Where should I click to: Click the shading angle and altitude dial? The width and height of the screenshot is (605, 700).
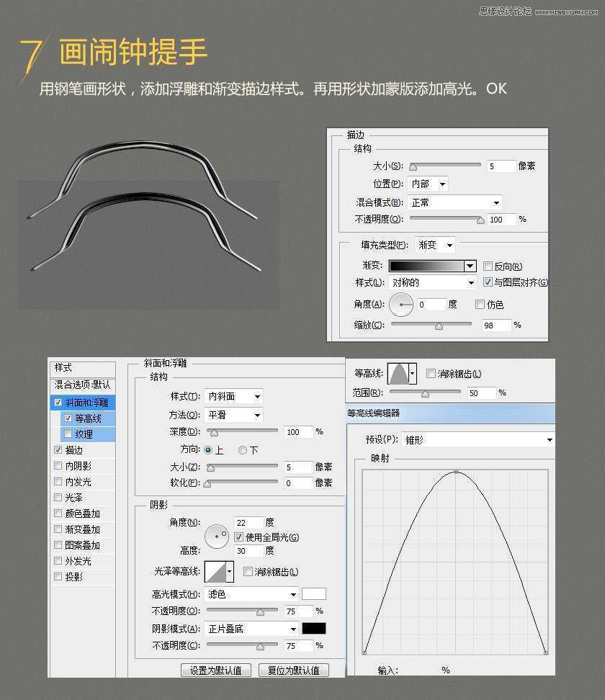[x=217, y=536]
